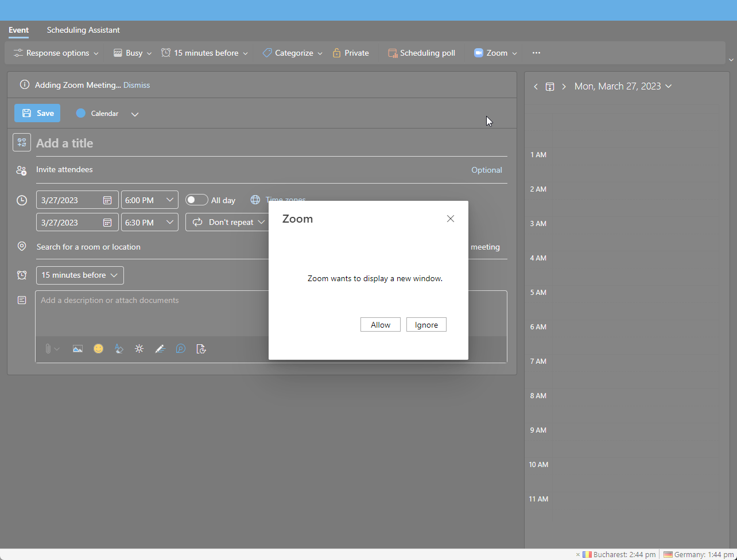Click the 11 AM time label
Viewport: 737px width, 560px height.
[x=538, y=499]
